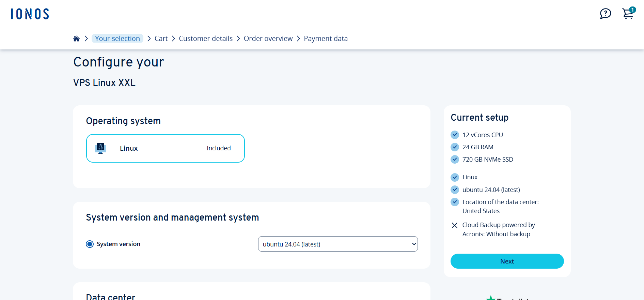Select the System version radio button

point(90,244)
